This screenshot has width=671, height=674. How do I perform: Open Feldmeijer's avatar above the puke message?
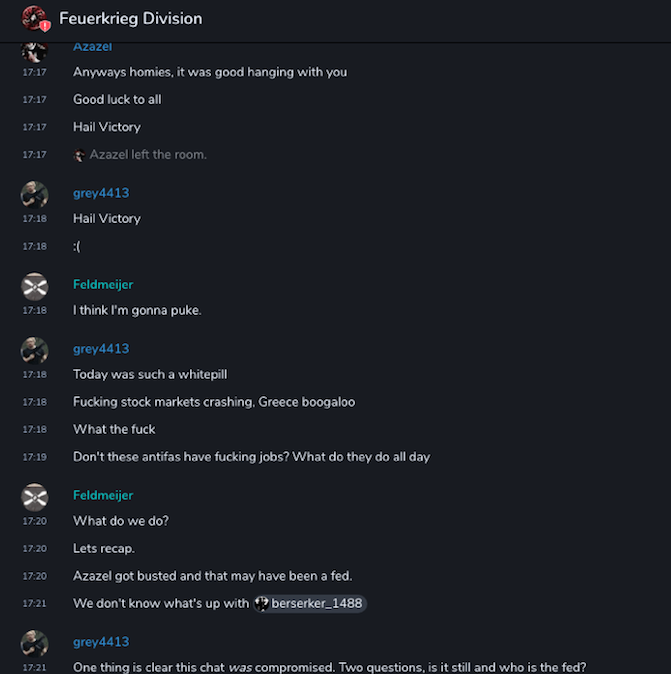pos(35,286)
